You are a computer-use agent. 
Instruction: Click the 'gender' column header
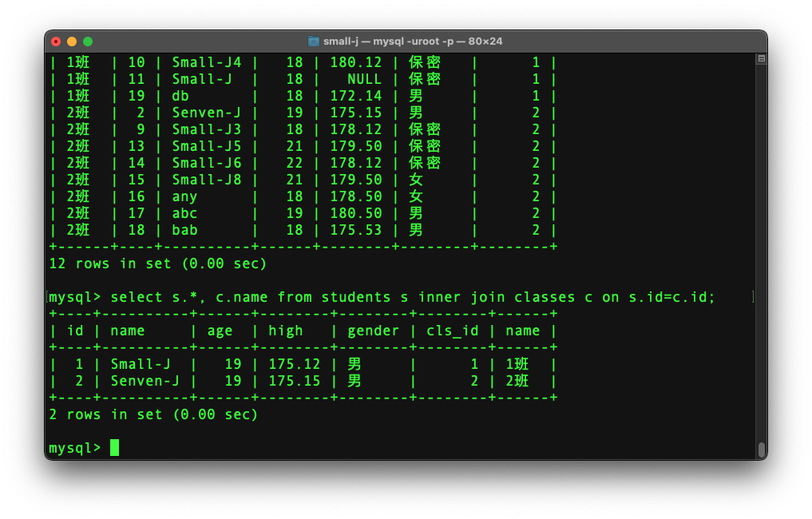pos(373,331)
